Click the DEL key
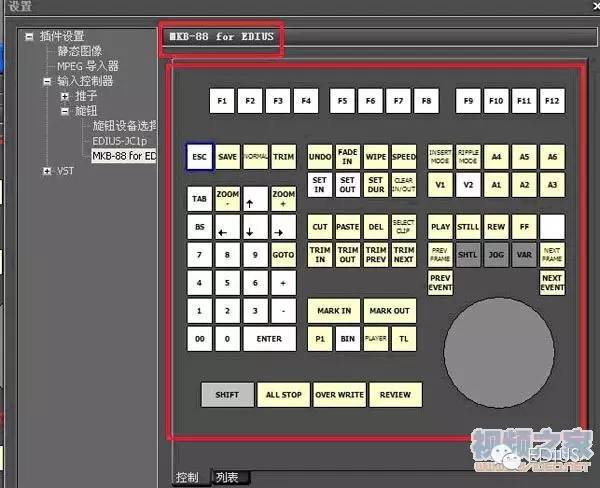The width and height of the screenshot is (600, 488). (x=376, y=227)
